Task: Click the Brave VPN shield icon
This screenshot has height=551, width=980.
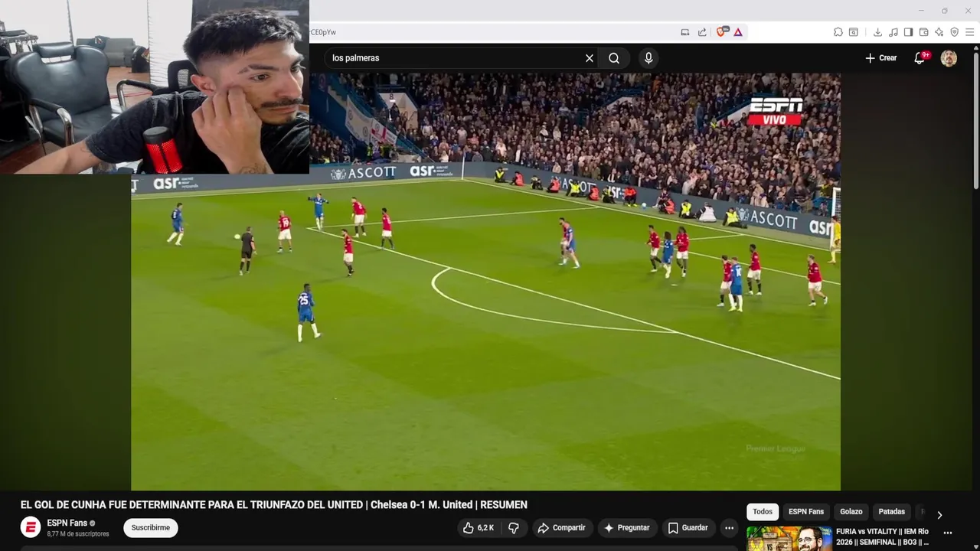Action: 955,32
